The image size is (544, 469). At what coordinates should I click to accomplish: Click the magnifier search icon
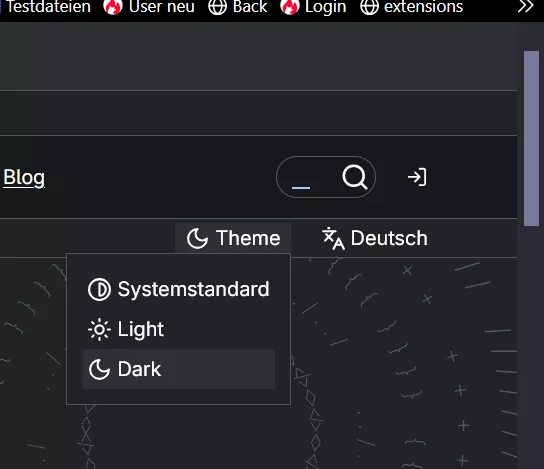click(354, 177)
